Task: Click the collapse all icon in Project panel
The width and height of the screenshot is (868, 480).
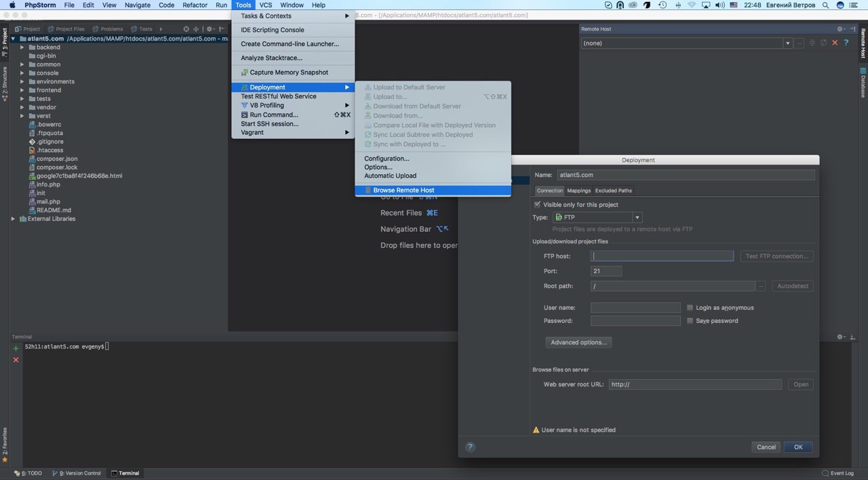Action: [x=196, y=29]
